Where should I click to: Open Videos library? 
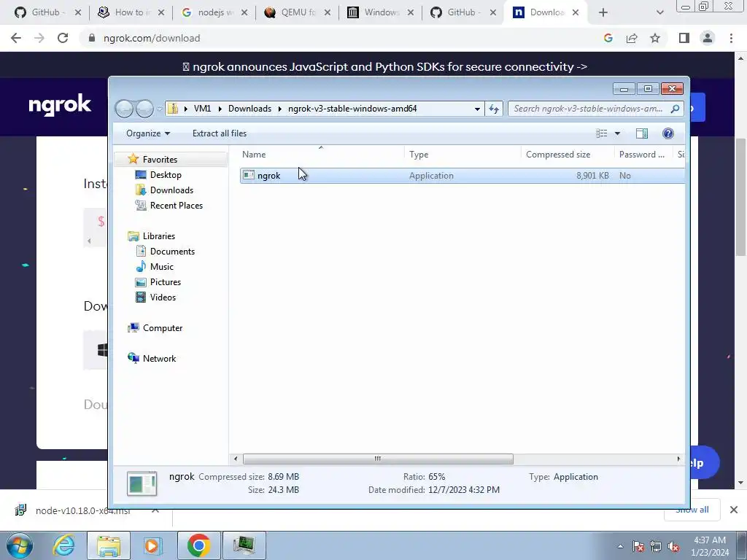pyautogui.click(x=163, y=297)
